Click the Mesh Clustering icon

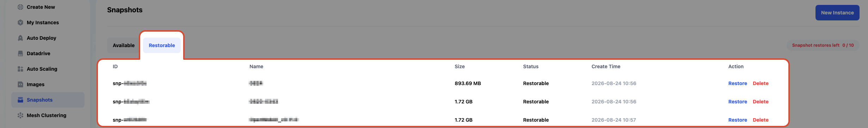[20, 115]
